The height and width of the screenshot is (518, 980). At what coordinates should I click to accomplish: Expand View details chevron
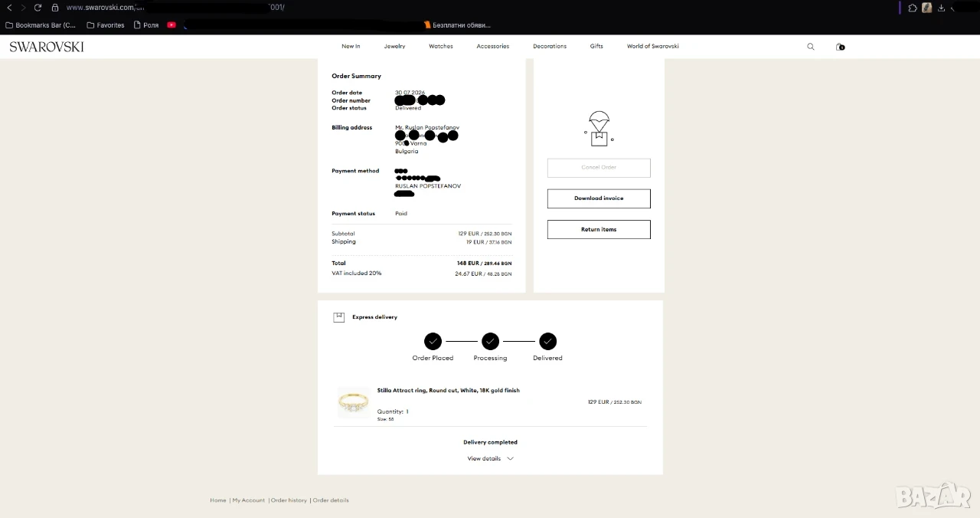pyautogui.click(x=510, y=458)
